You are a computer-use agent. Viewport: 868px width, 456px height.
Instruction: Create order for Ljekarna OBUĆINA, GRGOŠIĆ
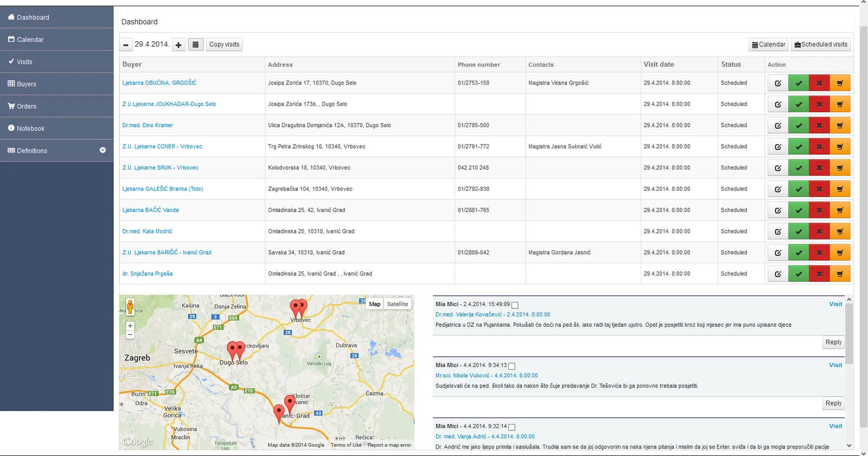(x=840, y=83)
